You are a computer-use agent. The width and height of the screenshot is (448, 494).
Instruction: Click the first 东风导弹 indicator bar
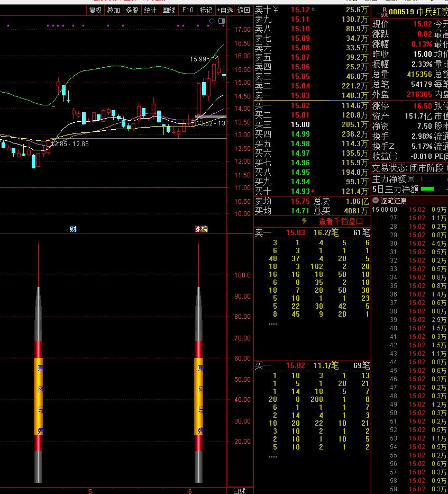click(39, 362)
